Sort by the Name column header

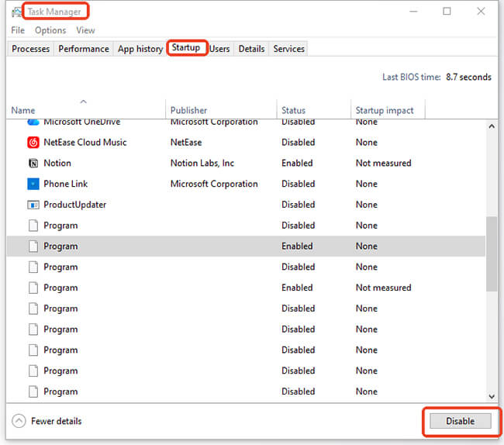85,109
